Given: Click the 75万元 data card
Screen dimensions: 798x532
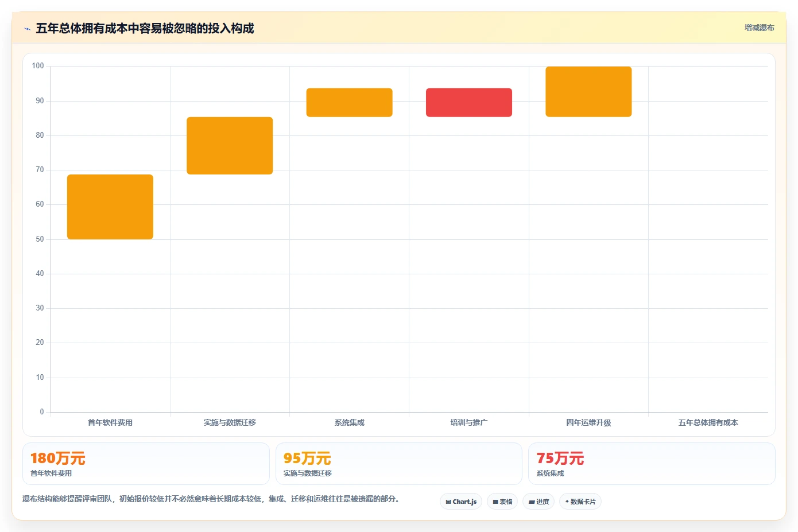Looking at the screenshot, I should 652,464.
